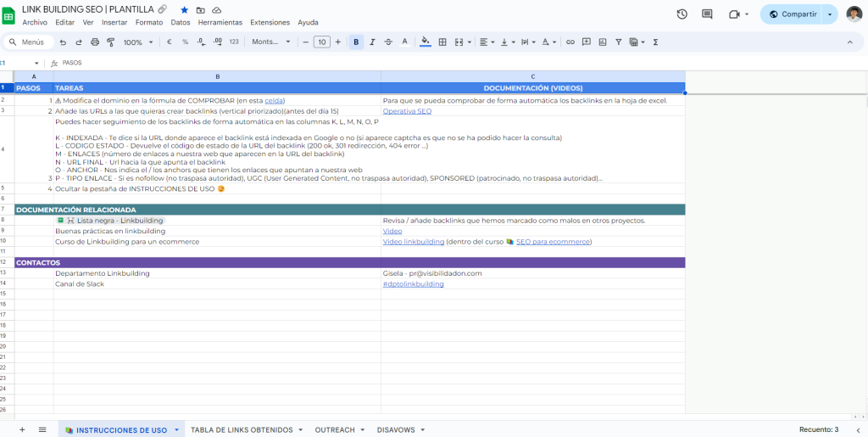Open the fill color picker

pos(425,42)
